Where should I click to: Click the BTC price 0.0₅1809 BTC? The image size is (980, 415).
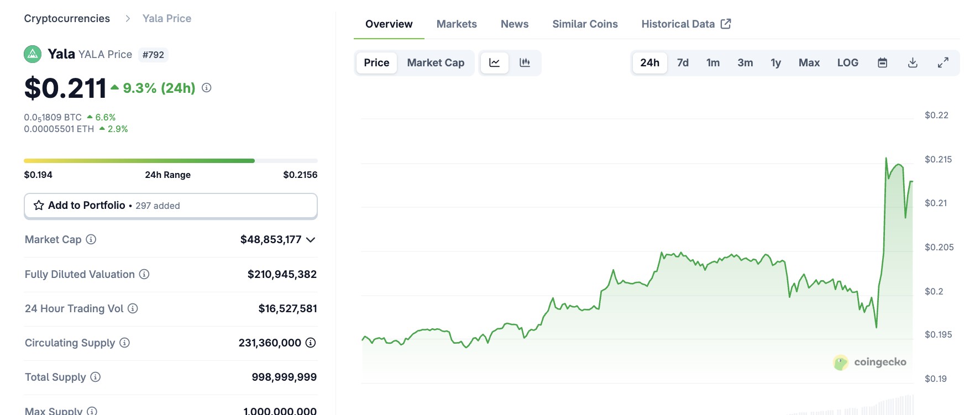pos(53,117)
